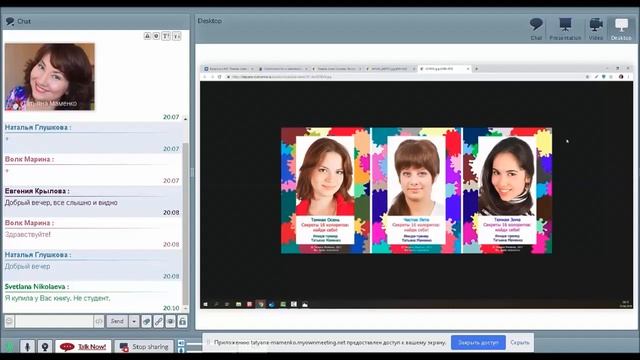Open File Explorer in the shared taskbar
This screenshot has height=360, width=640.
[x=238, y=304]
